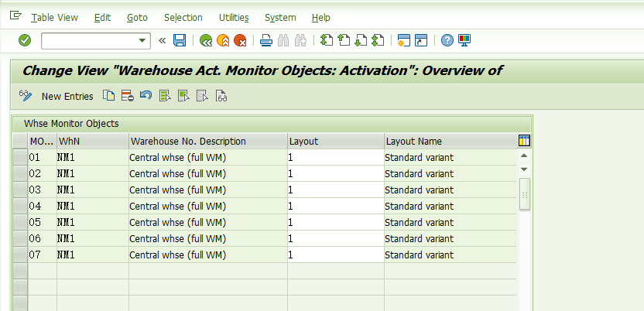Click the Copy As icon
The height and width of the screenshot is (311, 644).
click(109, 96)
